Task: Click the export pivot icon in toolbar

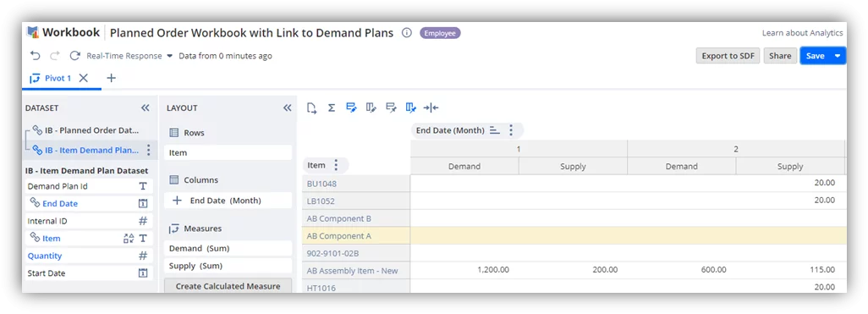Action: click(311, 107)
